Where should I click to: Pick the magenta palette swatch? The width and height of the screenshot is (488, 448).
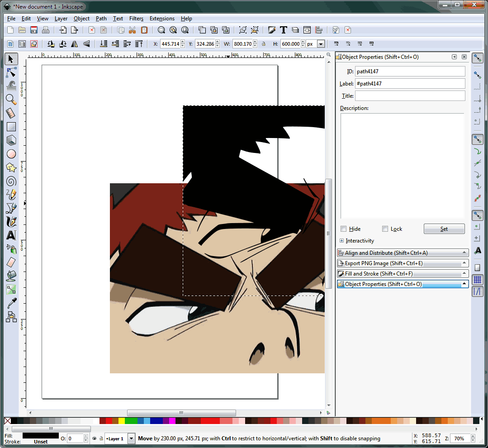[x=172, y=421]
